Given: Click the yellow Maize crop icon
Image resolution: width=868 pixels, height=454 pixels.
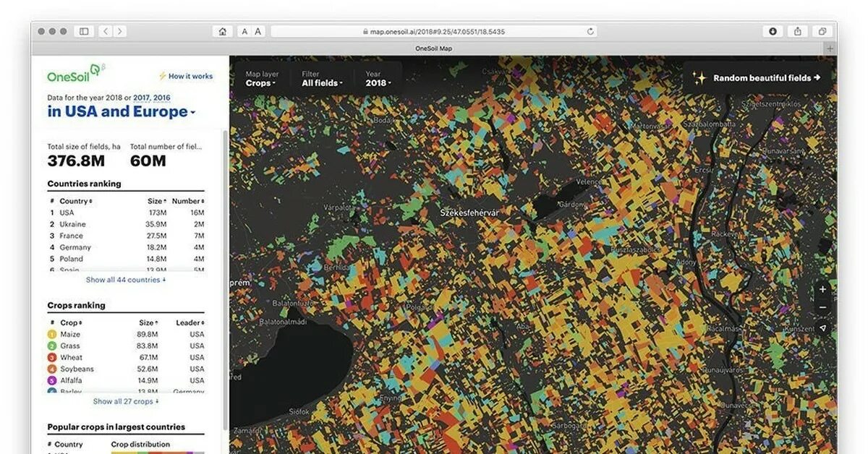Looking at the screenshot, I should coord(52,335).
